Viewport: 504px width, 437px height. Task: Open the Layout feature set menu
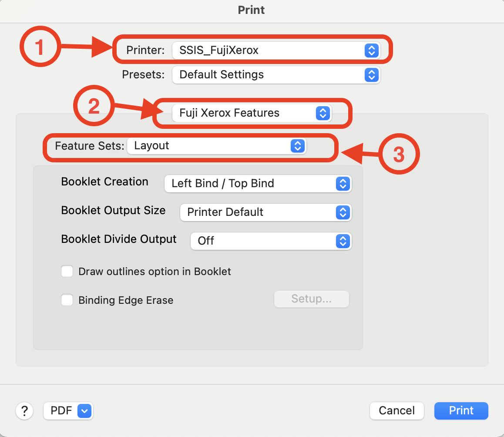(x=209, y=146)
